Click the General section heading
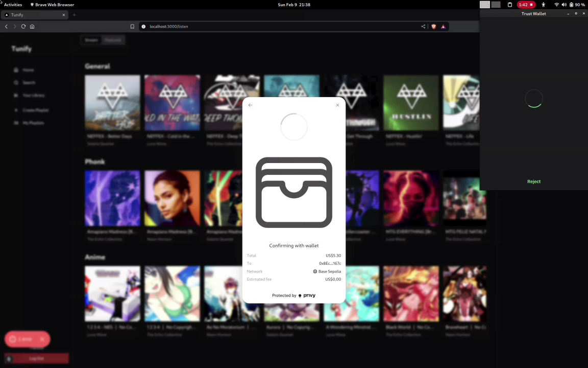Image resolution: width=588 pixels, height=368 pixels. coord(97,66)
